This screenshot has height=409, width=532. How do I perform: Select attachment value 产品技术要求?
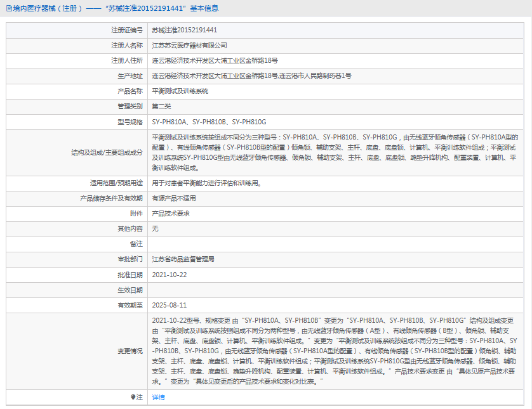point(171,214)
